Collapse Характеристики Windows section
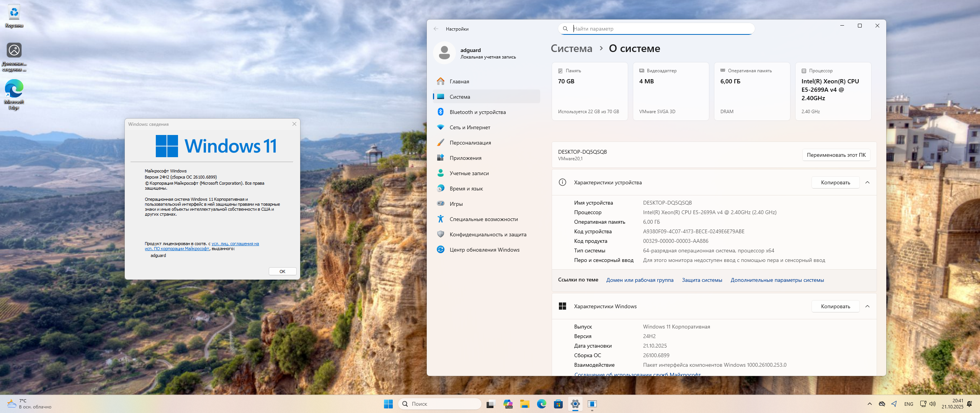The height and width of the screenshot is (413, 980). click(867, 306)
